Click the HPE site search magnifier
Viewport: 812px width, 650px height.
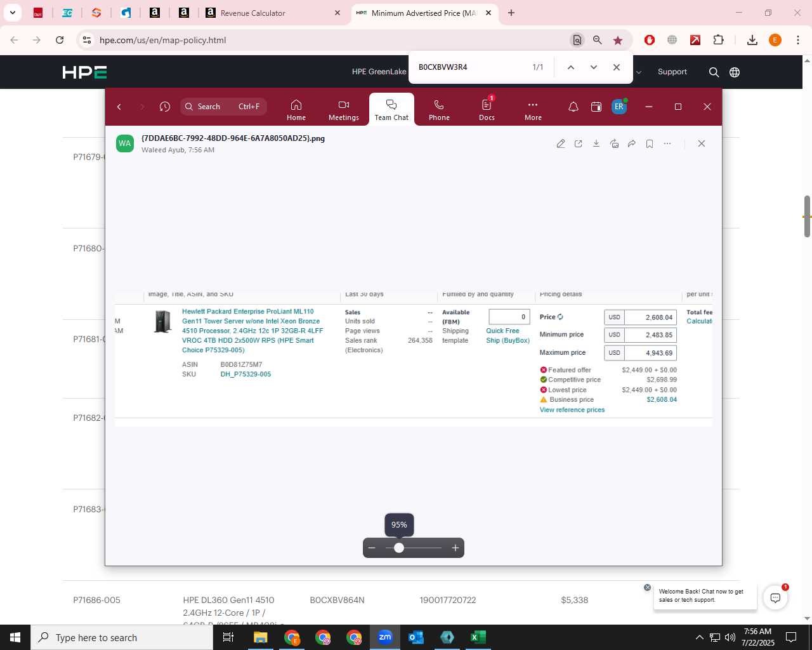point(714,72)
